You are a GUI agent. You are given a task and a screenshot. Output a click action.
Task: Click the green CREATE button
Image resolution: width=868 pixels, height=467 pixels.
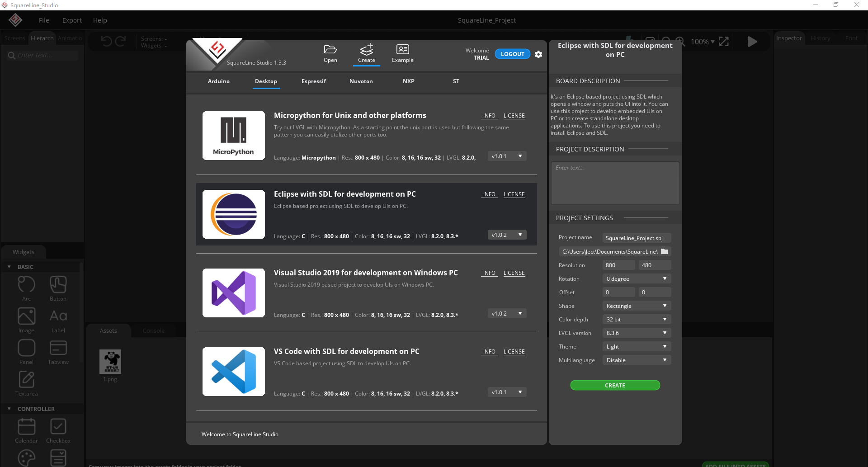[x=615, y=385]
